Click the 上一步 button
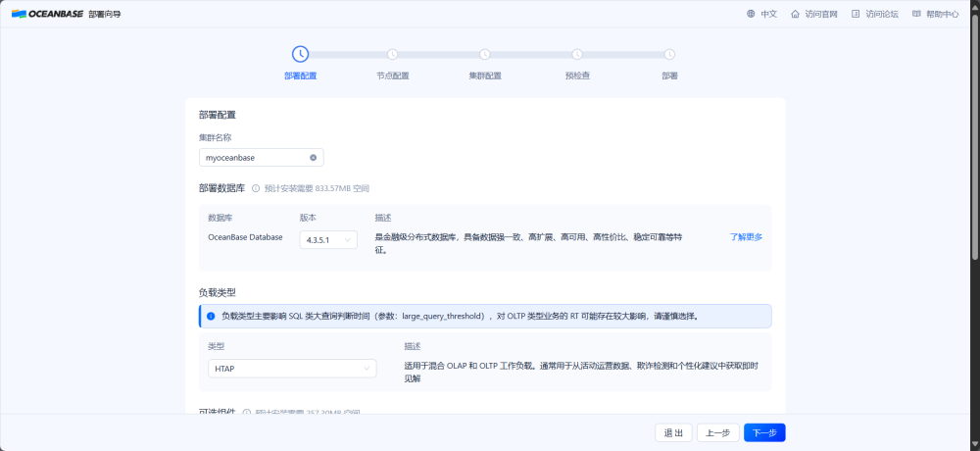 click(x=718, y=432)
